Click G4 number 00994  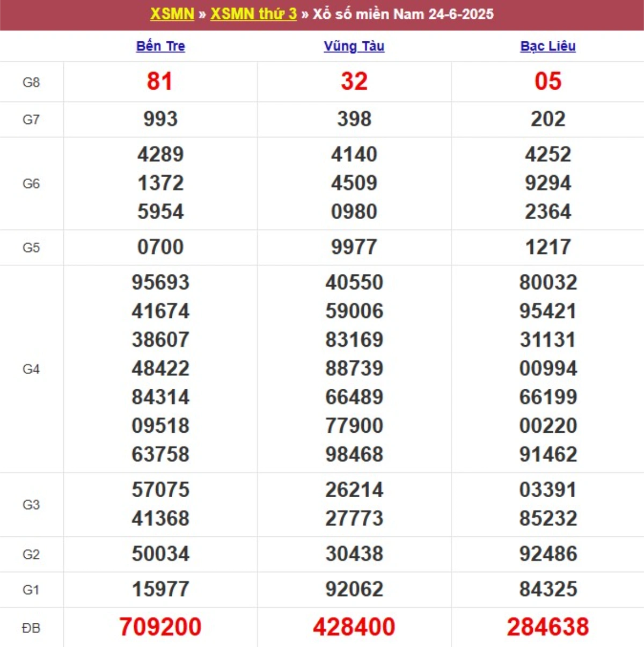tap(548, 368)
